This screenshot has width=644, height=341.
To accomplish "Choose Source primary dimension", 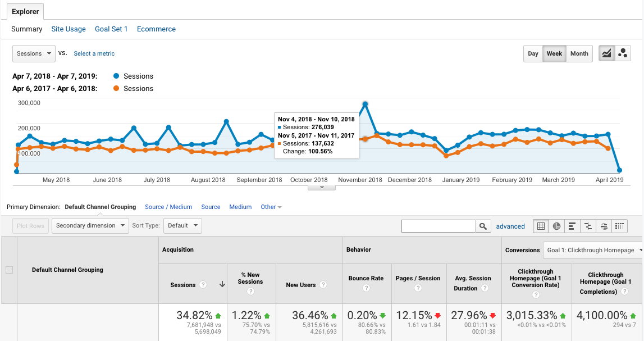I will point(211,207).
